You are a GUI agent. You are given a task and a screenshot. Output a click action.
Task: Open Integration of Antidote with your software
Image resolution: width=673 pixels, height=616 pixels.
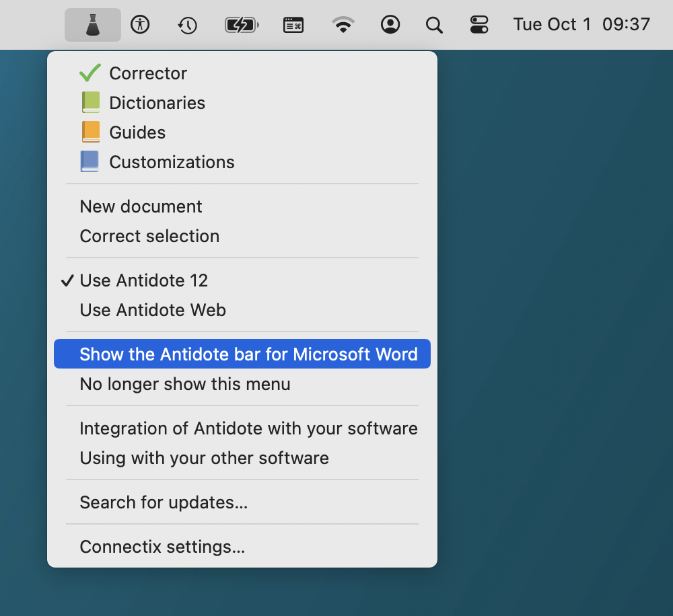tap(242, 428)
